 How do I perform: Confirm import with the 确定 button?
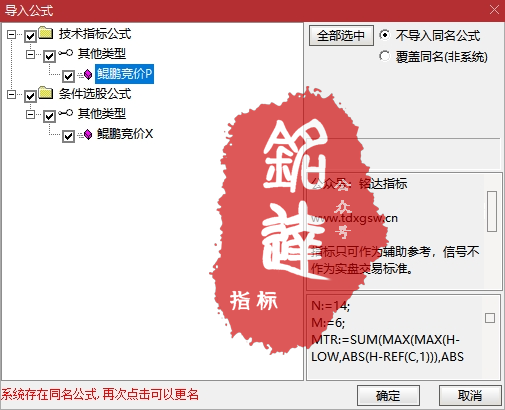click(388, 396)
